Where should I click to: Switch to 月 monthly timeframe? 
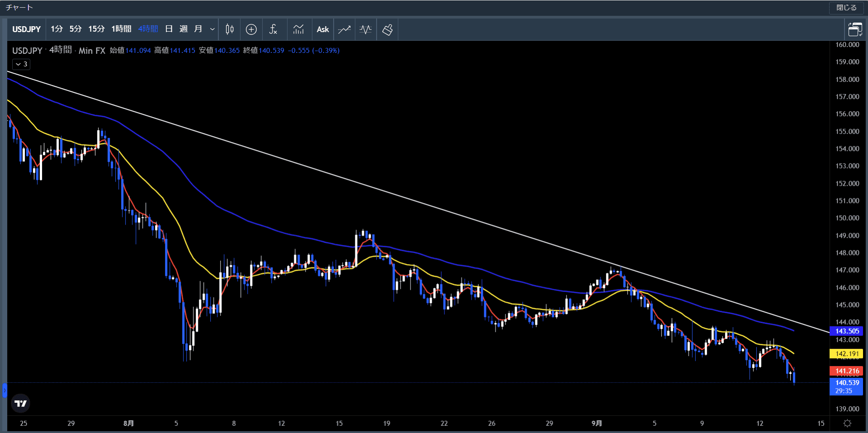click(198, 29)
